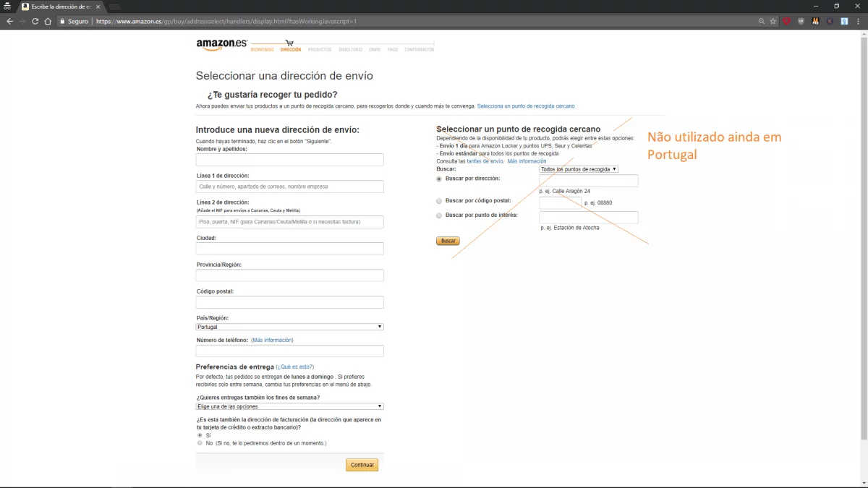
Task: Click the Confirmación progress step
Action: tap(420, 50)
